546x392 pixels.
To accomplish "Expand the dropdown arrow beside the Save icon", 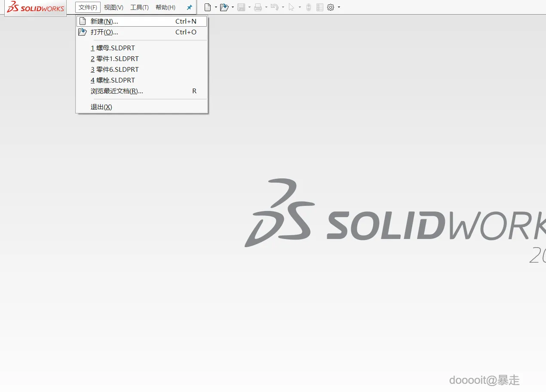I will tap(249, 7).
